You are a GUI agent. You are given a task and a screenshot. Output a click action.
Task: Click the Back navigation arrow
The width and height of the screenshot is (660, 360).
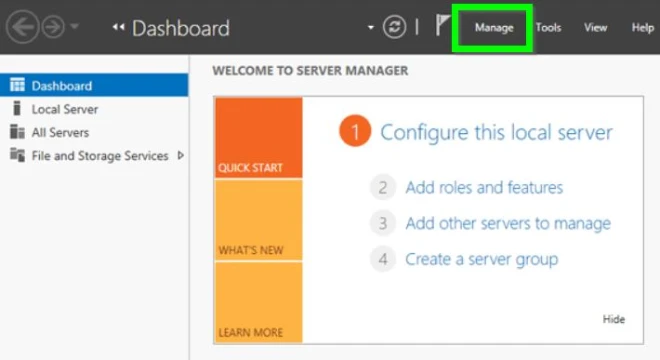(x=22, y=27)
